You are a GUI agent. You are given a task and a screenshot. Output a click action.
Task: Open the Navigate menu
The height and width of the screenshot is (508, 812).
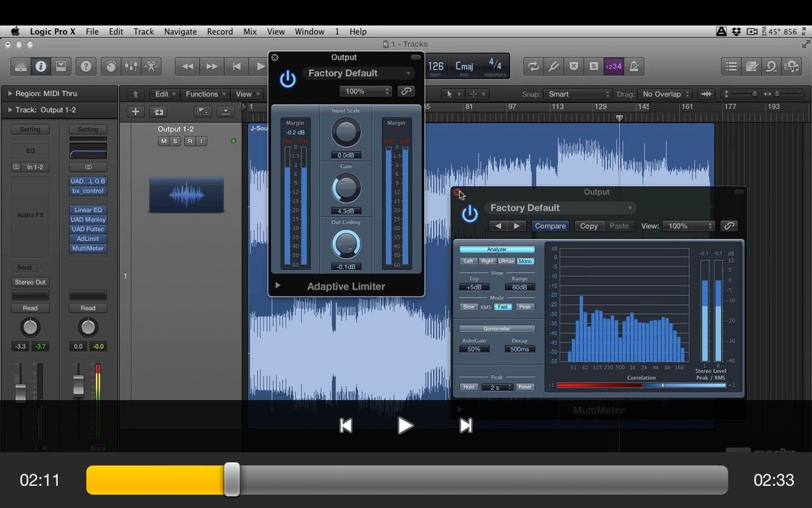[180, 31]
